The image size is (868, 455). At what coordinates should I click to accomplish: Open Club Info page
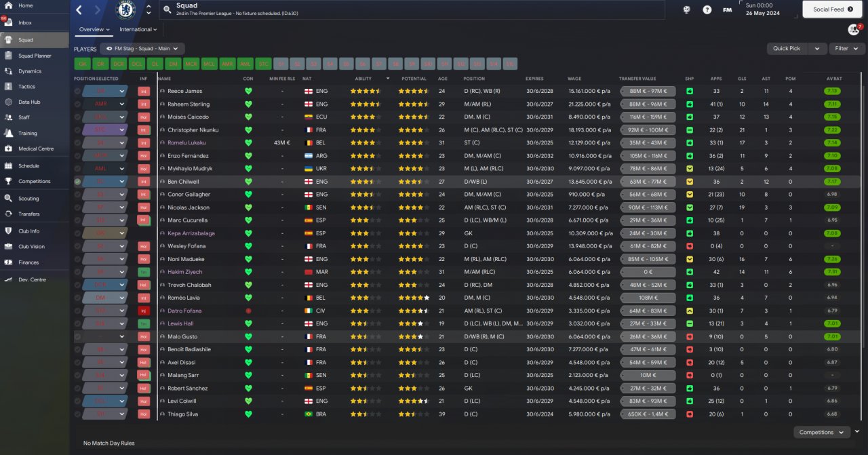click(34, 231)
